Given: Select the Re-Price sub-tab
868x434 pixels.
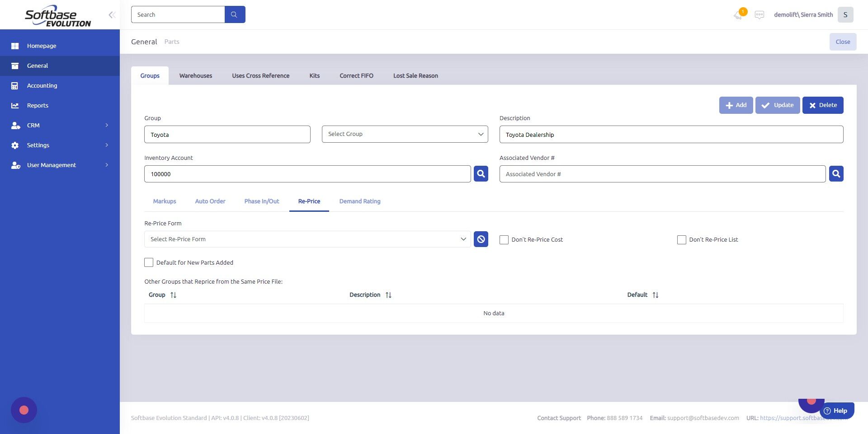Looking at the screenshot, I should point(309,201).
